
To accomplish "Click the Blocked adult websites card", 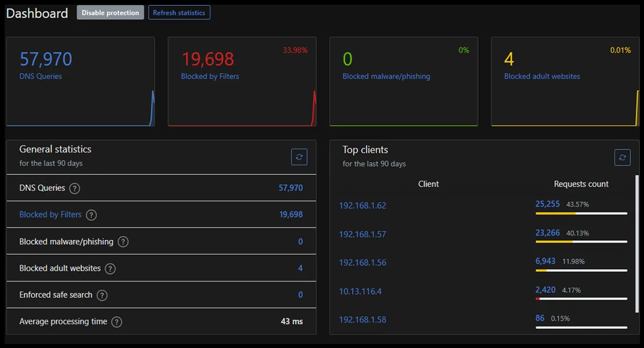I will click(x=564, y=81).
